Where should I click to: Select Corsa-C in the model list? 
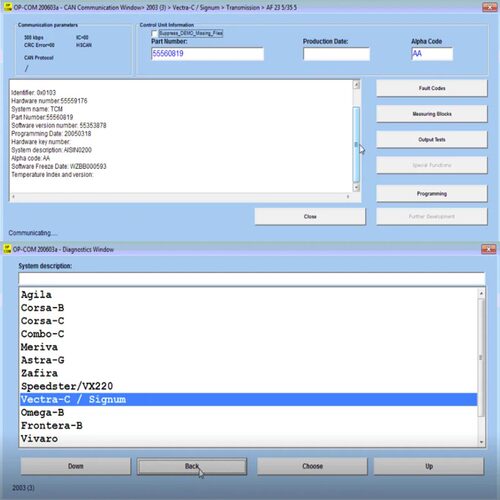coord(248,321)
